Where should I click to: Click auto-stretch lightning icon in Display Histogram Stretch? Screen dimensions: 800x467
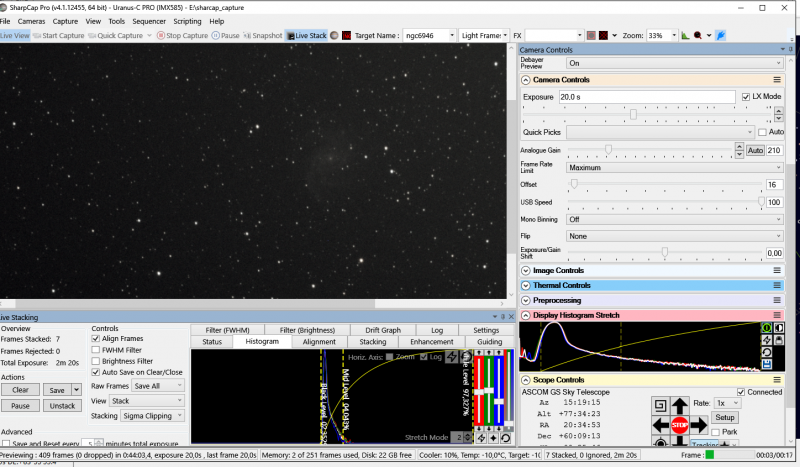tap(766, 340)
